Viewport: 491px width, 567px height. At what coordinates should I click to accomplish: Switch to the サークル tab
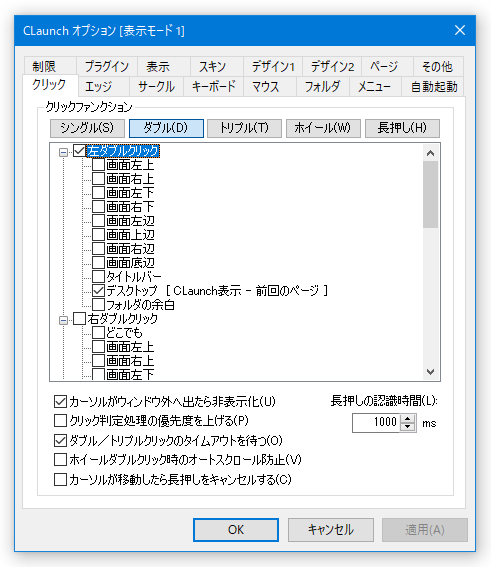point(156,87)
